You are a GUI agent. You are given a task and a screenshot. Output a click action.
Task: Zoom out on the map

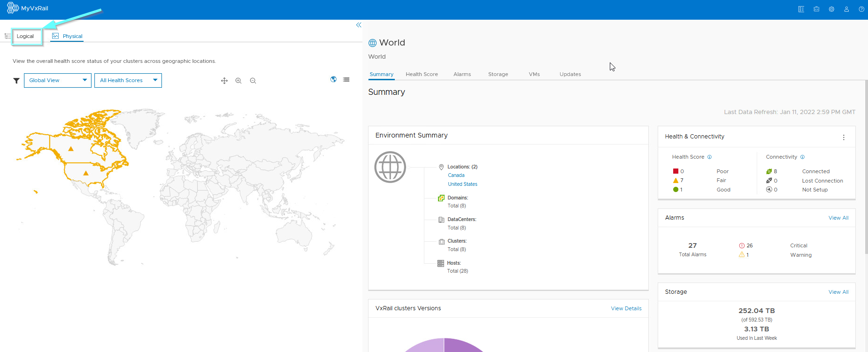pyautogui.click(x=253, y=81)
